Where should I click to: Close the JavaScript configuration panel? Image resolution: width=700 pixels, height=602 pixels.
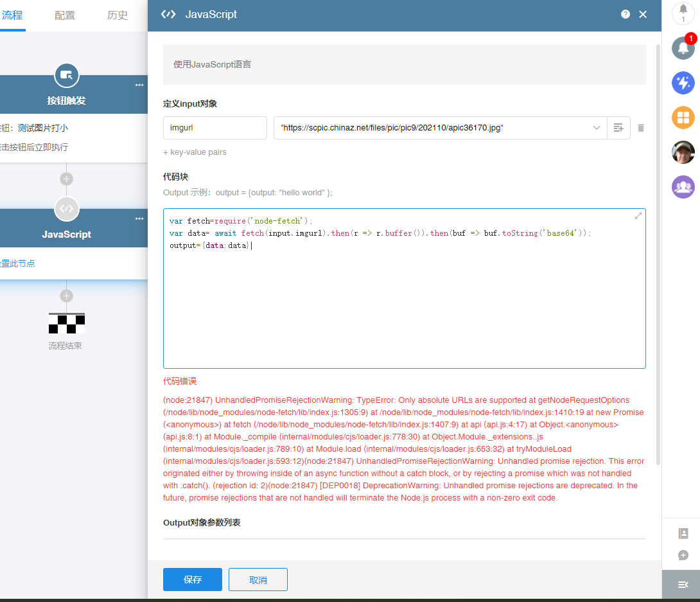(643, 14)
